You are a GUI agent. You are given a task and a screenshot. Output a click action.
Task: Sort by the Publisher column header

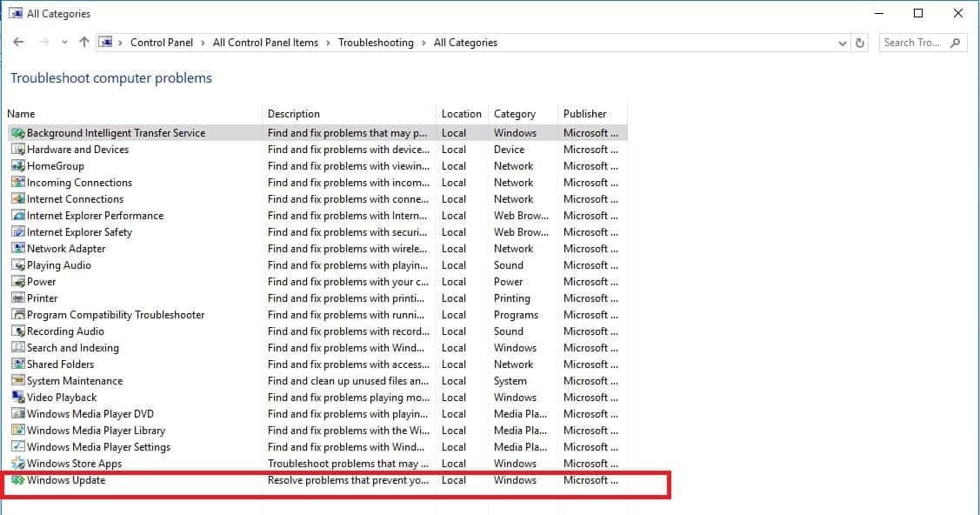592,114
